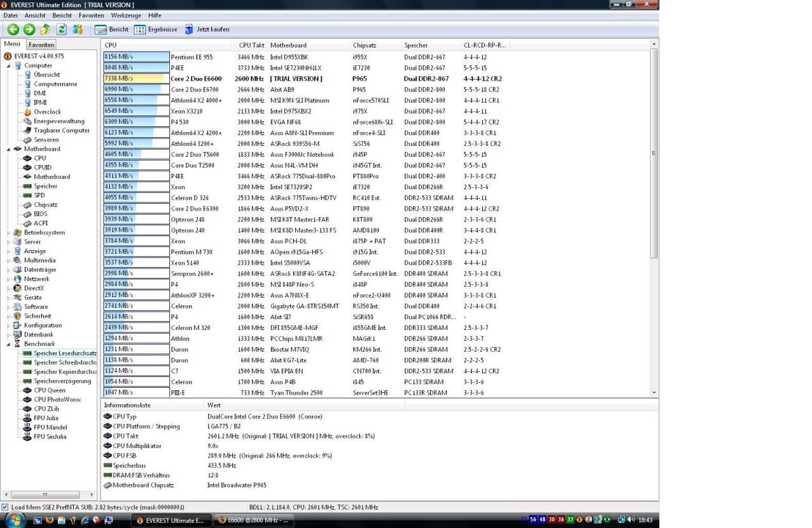The width and height of the screenshot is (812, 528).
Task: Open the Bericht report toolbar button
Action: pyautogui.click(x=112, y=29)
